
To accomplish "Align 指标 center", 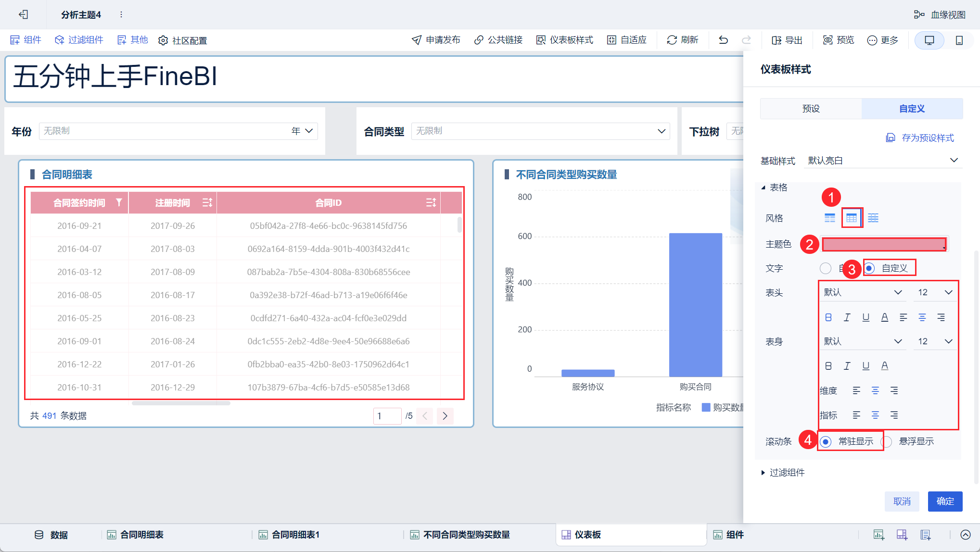I will pos(875,415).
